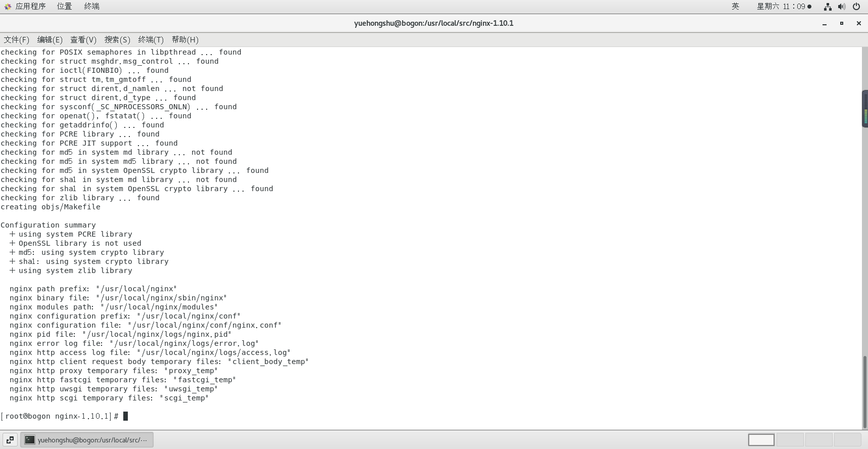Click the 'checking for getaddrinfo()' line
868x449 pixels.
click(82, 125)
